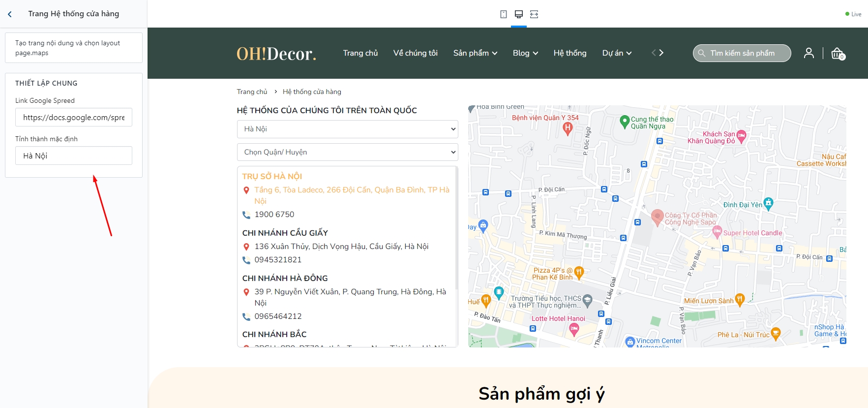Click Bệnh viện Quân Y 354 map marker
This screenshot has height=408, width=868.
[x=568, y=128]
